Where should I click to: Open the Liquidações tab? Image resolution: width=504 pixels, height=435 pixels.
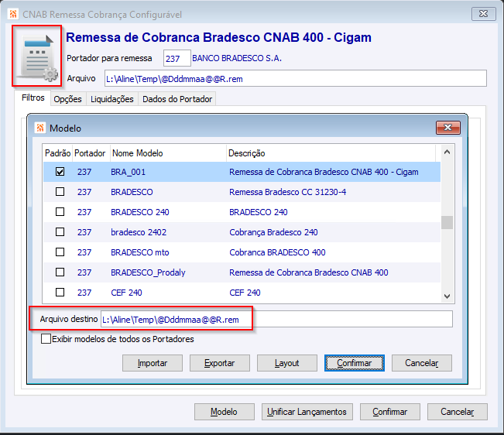click(x=112, y=99)
